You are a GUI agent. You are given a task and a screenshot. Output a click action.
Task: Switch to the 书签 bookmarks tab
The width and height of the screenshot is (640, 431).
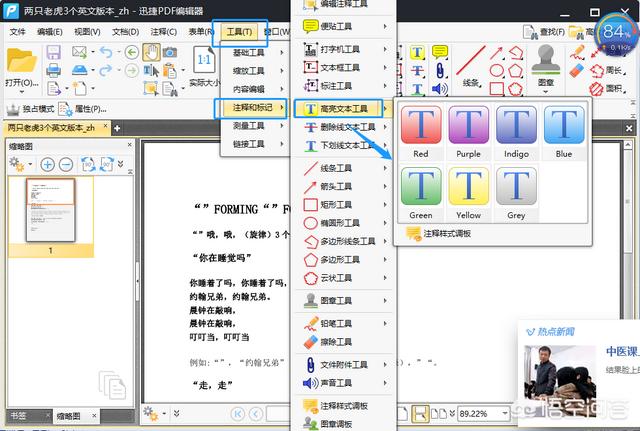pyautogui.click(x=19, y=416)
